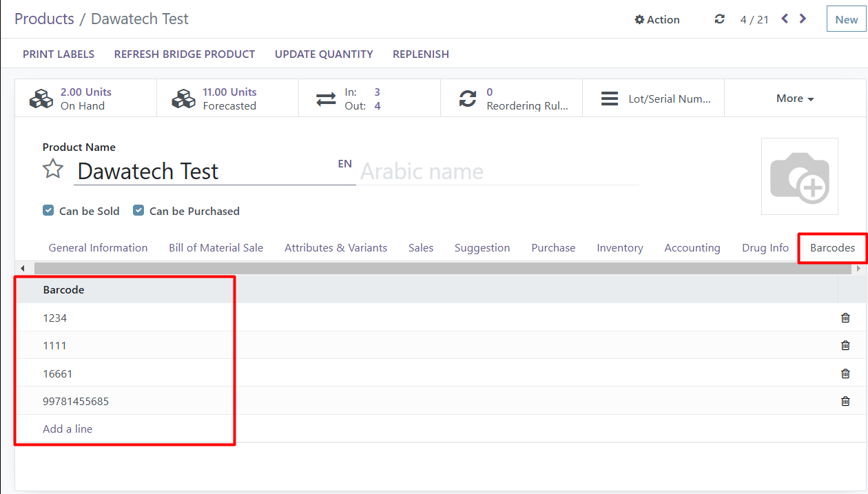The height and width of the screenshot is (494, 868).
Task: Open the Inventory tab
Action: click(x=620, y=248)
